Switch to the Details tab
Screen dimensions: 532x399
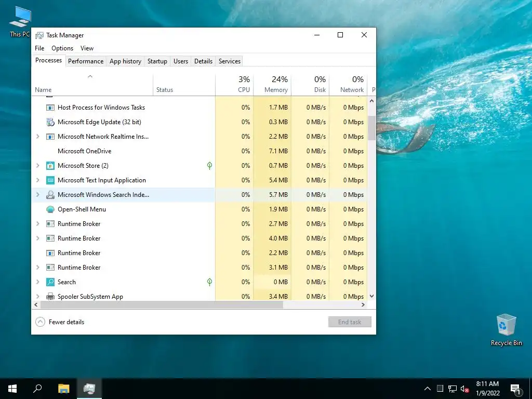(203, 61)
